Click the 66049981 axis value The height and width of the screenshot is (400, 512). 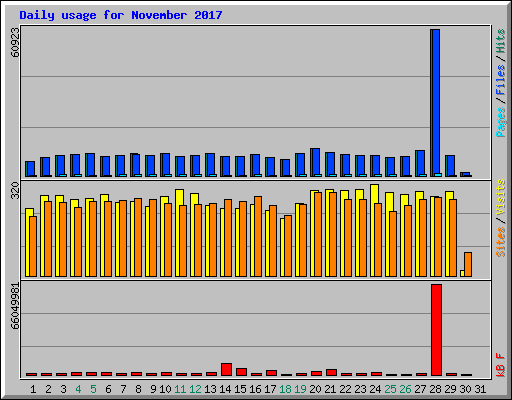pos(15,306)
